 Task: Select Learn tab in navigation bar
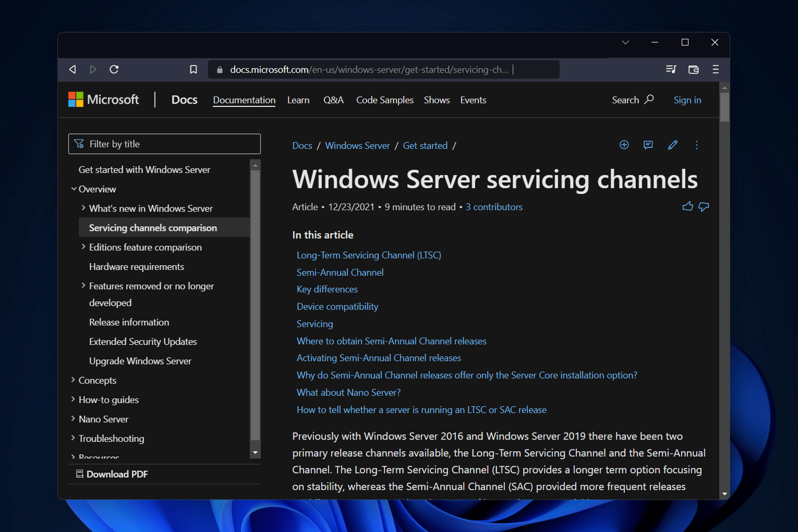[x=299, y=100]
